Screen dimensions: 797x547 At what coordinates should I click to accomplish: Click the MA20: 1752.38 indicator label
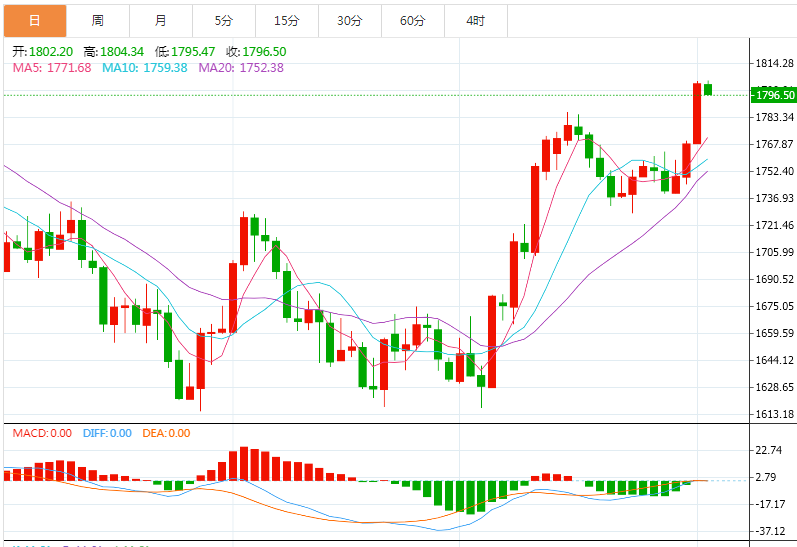[241, 68]
